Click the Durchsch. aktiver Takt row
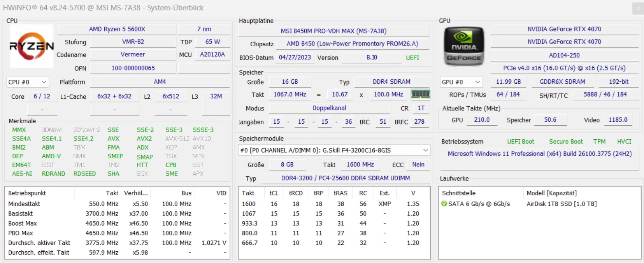This screenshot has height=263, width=644. pyautogui.click(x=117, y=243)
